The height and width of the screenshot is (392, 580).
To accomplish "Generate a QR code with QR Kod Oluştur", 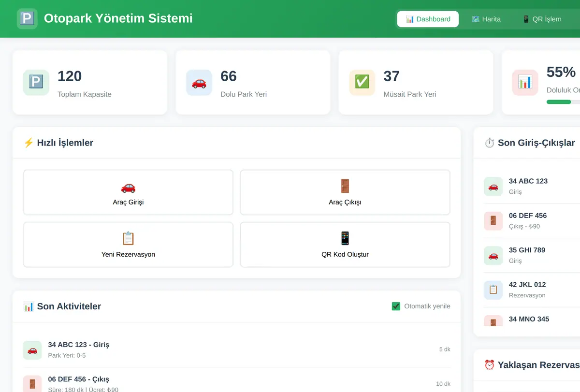I will pos(345,245).
